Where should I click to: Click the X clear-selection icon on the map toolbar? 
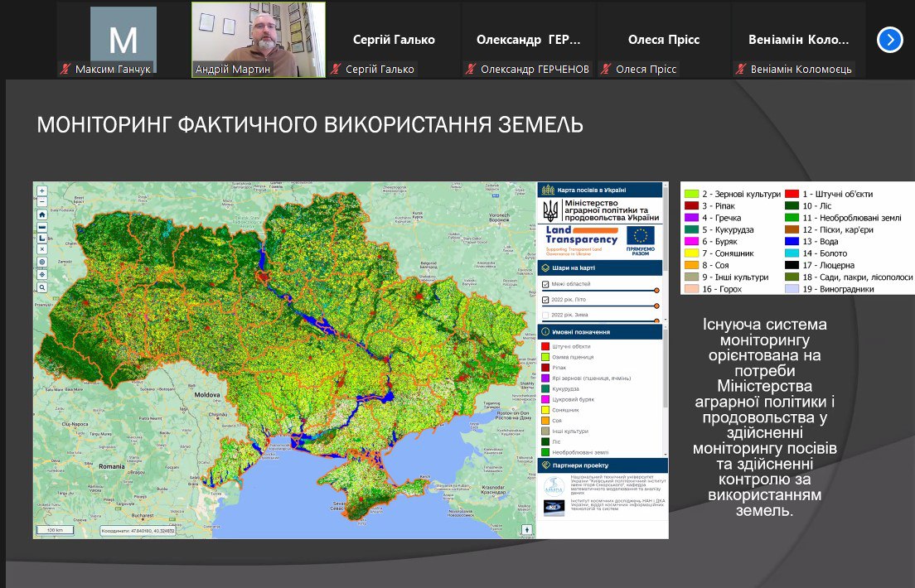[x=41, y=249]
